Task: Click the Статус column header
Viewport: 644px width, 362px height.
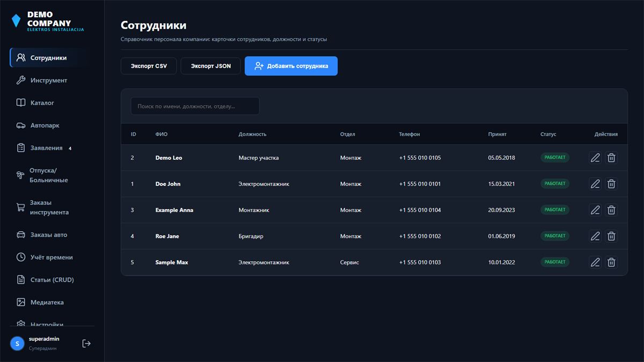Action: coord(548,134)
